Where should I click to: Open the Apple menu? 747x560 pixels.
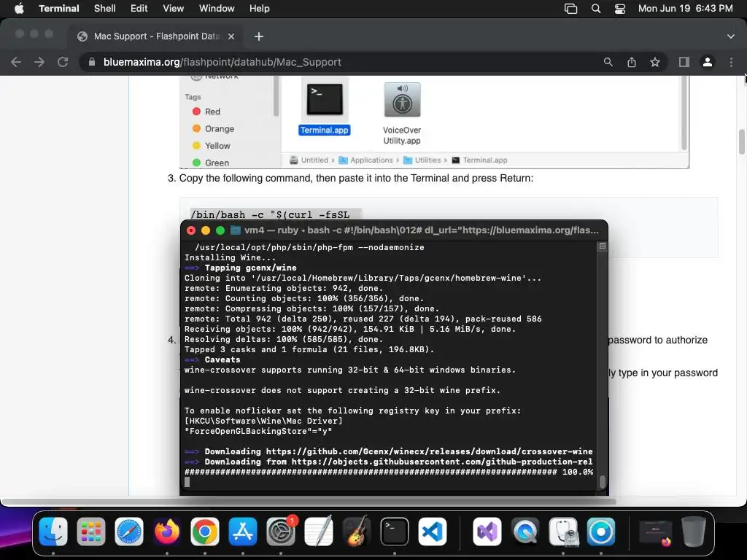coord(19,9)
